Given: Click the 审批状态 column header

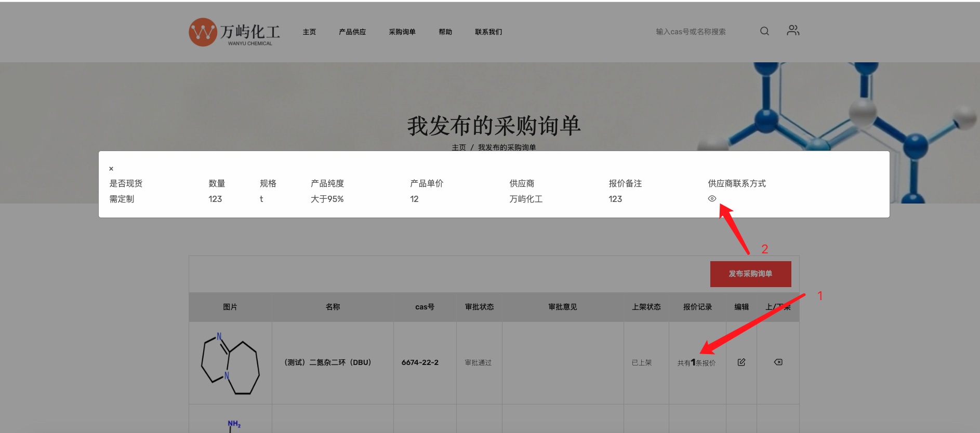Looking at the screenshot, I should coord(479,307).
